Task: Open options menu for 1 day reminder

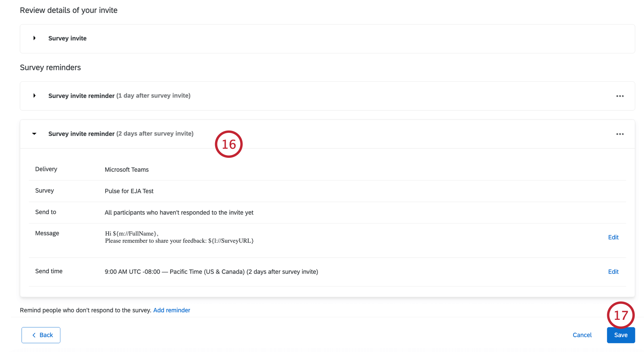Action: click(x=620, y=96)
